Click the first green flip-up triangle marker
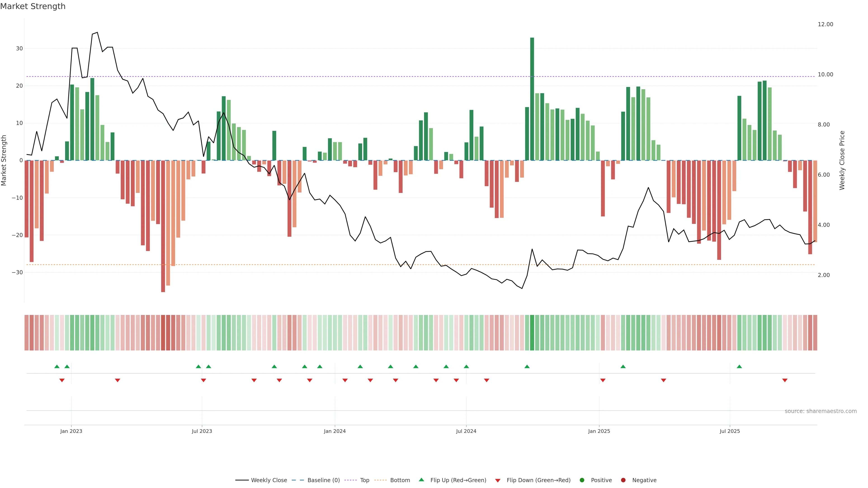The height and width of the screenshot is (488, 868). point(57,366)
